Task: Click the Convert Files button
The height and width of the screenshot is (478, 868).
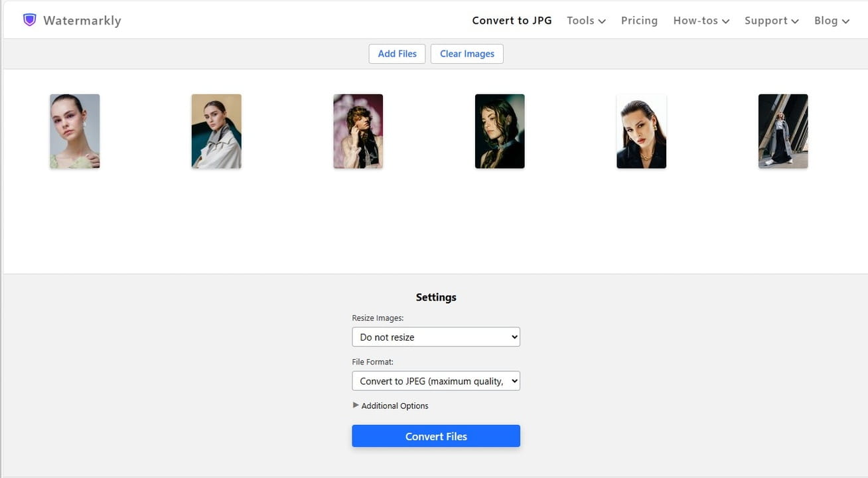Action: pos(436,436)
